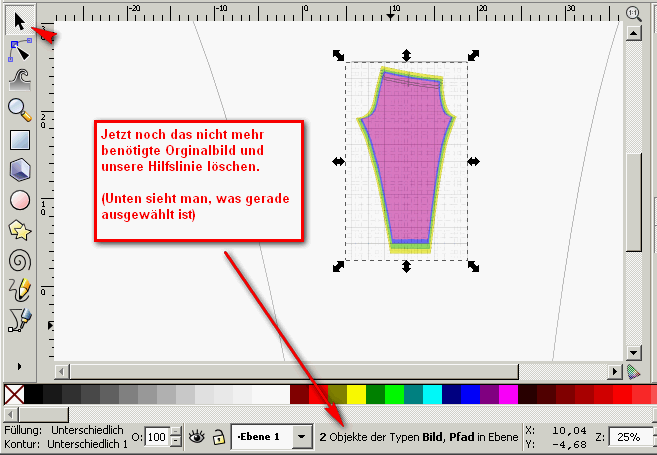Activate the Node edit tool
657x455 pixels.
19,49
